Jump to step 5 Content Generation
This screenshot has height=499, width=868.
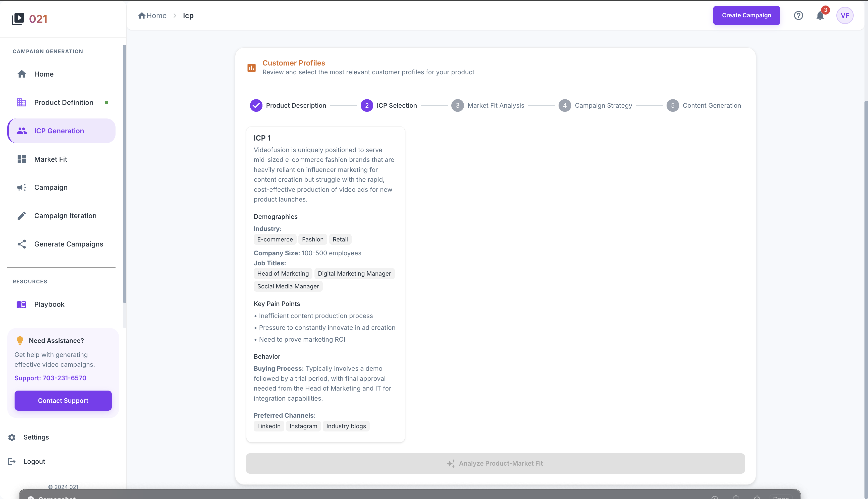[673, 106]
